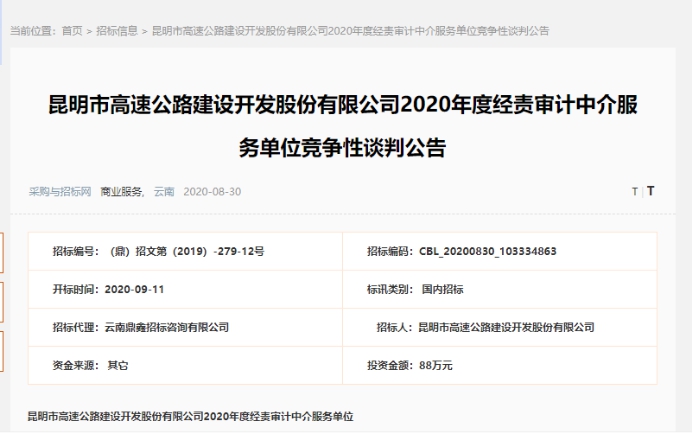
Task: Click the 投资金额 value 88万元
Action: (436, 365)
